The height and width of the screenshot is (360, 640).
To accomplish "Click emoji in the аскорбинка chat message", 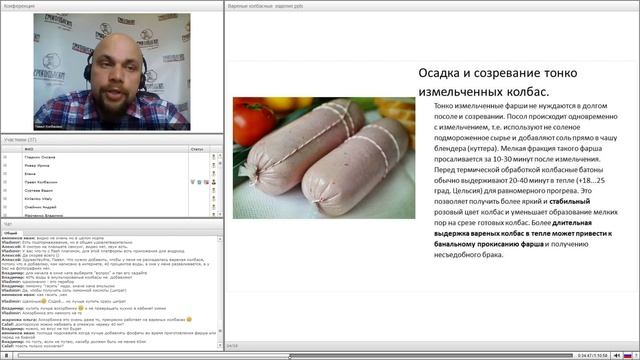I will tap(189, 320).
